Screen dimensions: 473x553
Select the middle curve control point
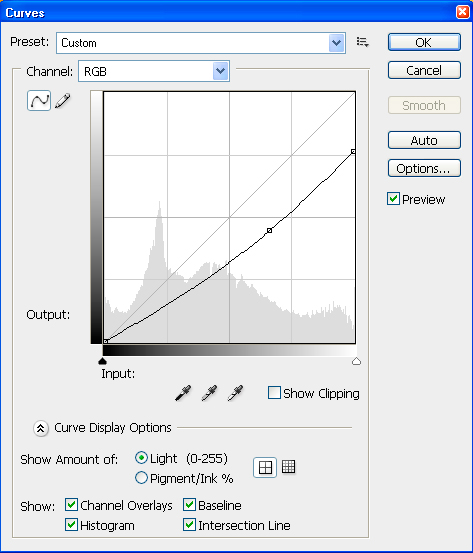click(x=269, y=230)
